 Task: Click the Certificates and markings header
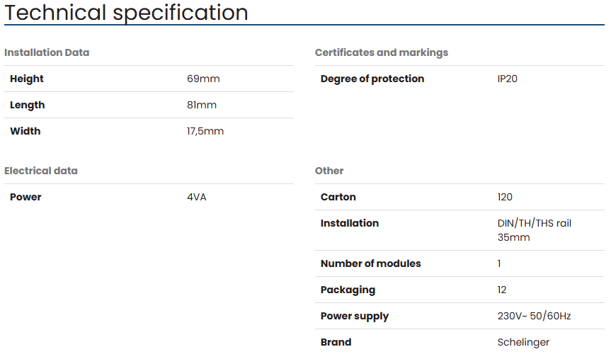[x=382, y=52]
